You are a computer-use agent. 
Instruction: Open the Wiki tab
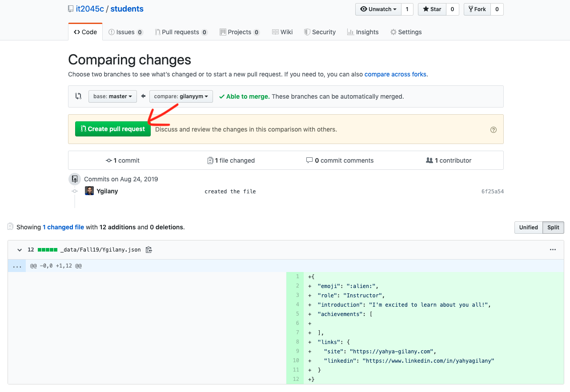(282, 32)
